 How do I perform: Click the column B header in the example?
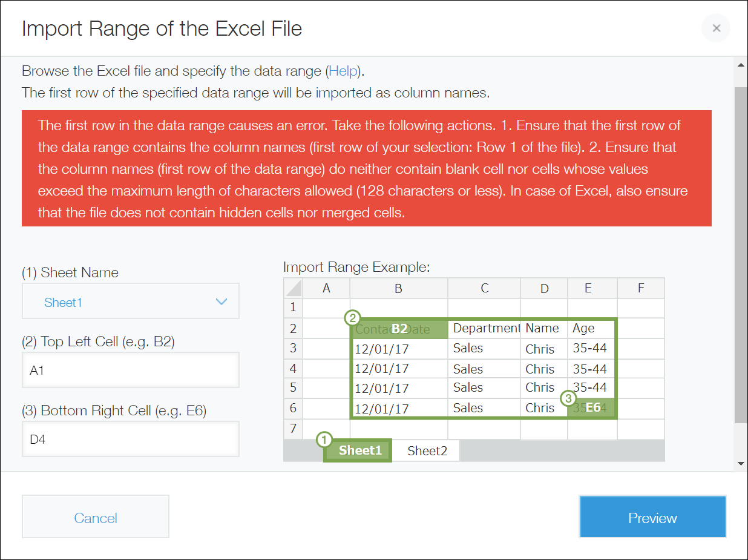[x=398, y=288]
